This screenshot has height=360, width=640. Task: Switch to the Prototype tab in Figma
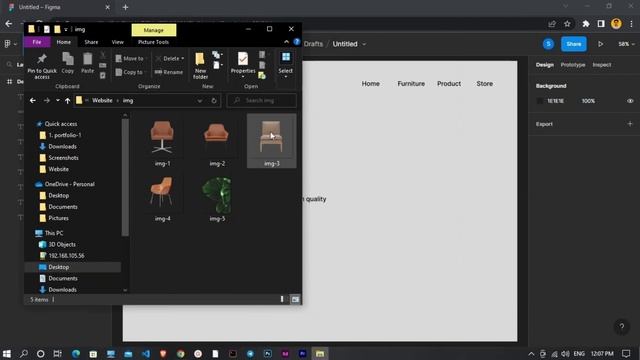(x=573, y=64)
